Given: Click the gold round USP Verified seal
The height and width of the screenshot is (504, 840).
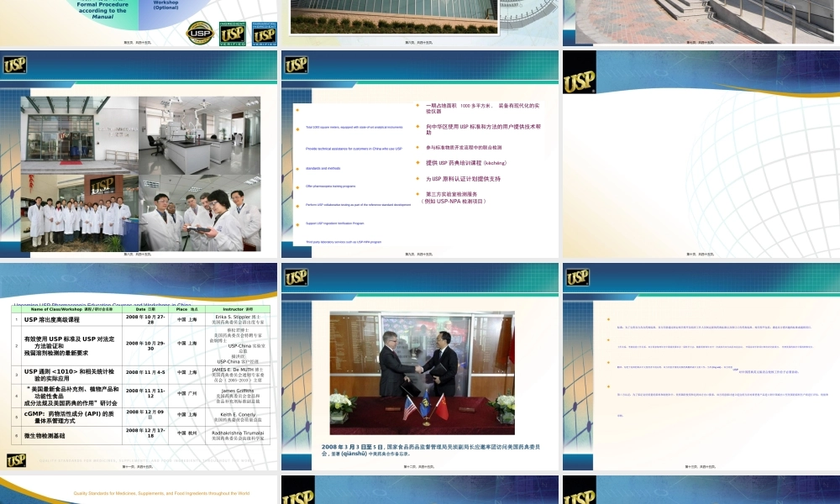Looking at the screenshot, I should [199, 33].
